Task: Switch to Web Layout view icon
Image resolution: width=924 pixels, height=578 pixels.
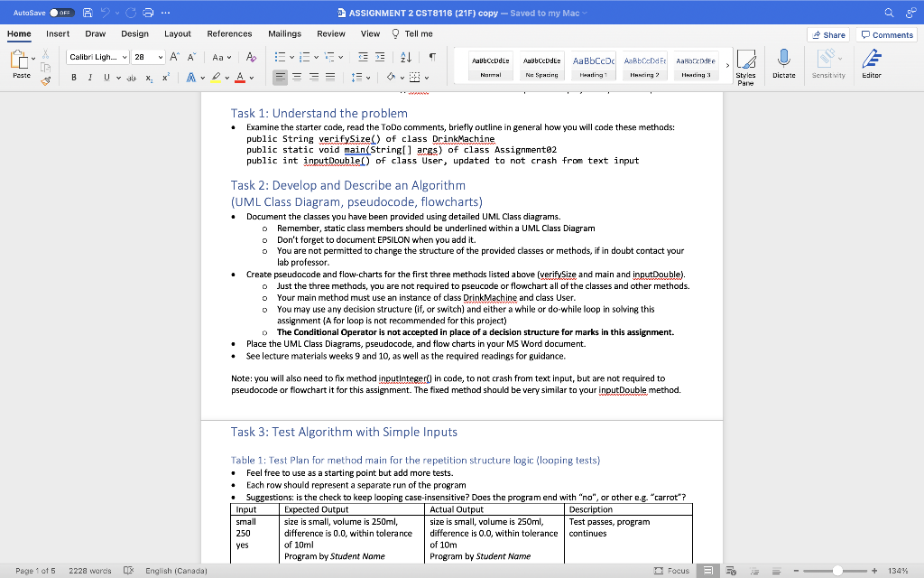Action: tap(731, 571)
